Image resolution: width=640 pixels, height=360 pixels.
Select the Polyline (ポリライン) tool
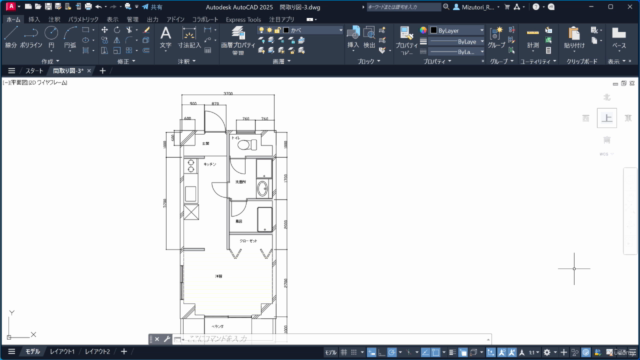[x=31, y=37]
